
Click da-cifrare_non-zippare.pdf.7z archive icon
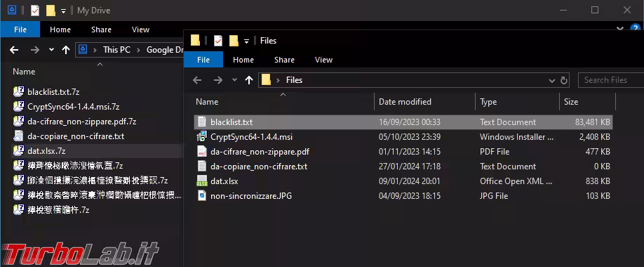coord(18,122)
